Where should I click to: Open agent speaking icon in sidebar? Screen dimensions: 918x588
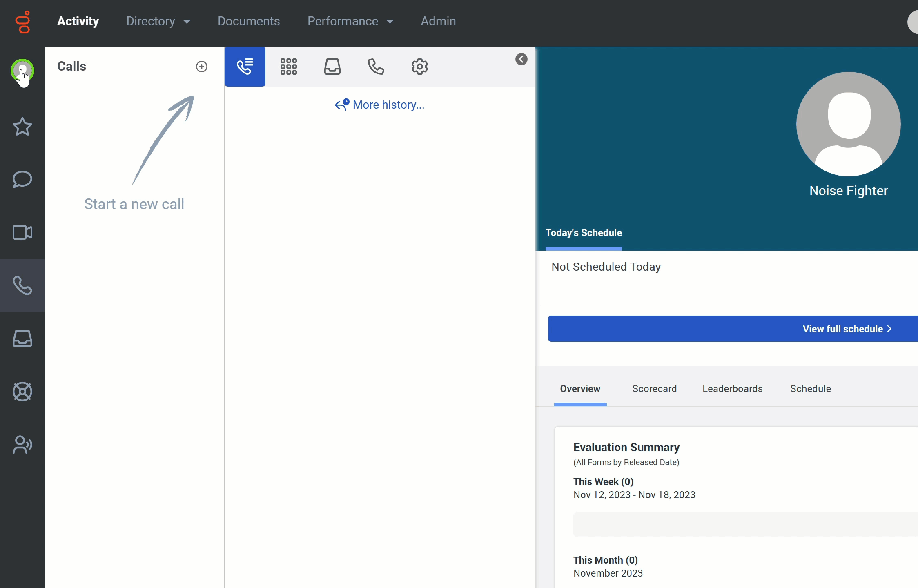(22, 445)
